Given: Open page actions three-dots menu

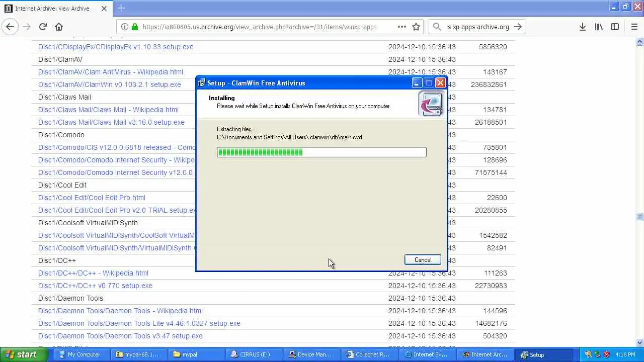Looking at the screenshot, I should pyautogui.click(x=401, y=27).
